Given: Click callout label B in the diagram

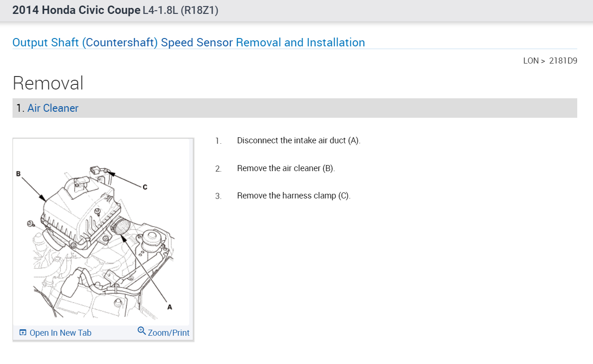Looking at the screenshot, I should coord(18,174).
